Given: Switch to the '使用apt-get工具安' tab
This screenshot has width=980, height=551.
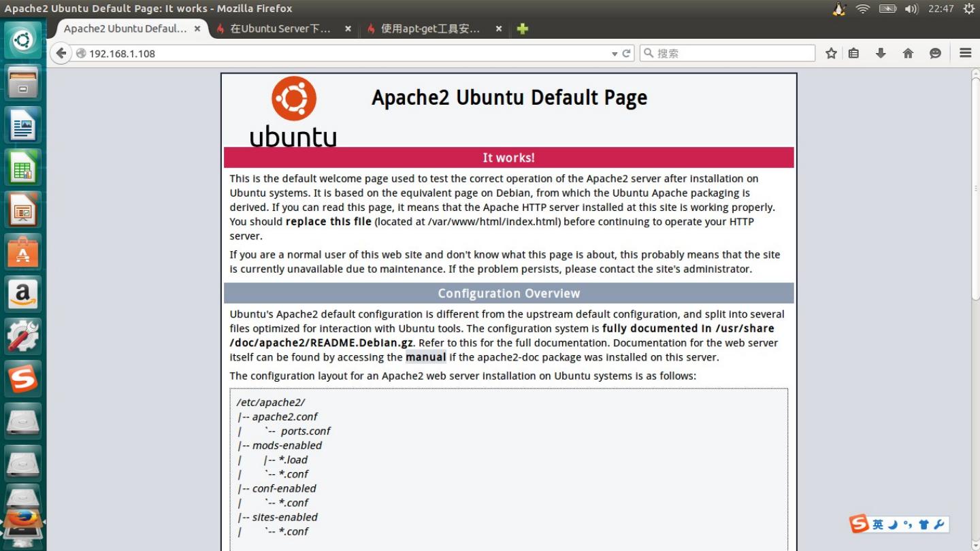Looking at the screenshot, I should [x=430, y=29].
